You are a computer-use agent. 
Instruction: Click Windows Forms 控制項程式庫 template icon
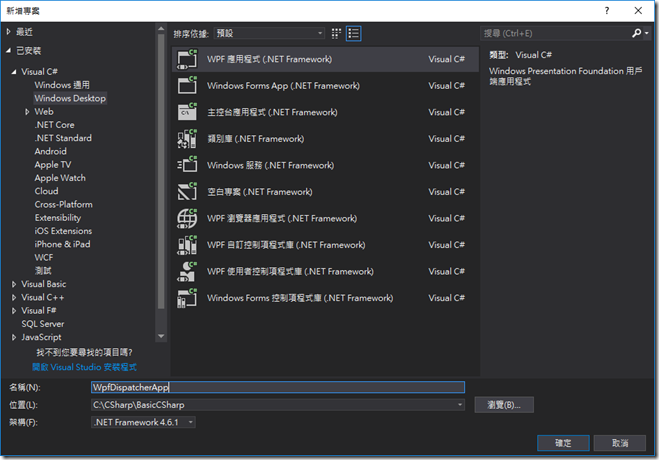187,298
